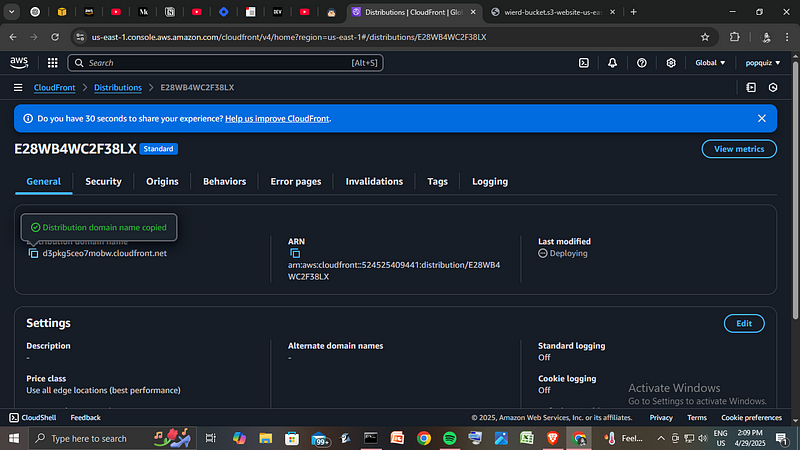Open Task View on taskbar
800x450 pixels.
pos(210,438)
